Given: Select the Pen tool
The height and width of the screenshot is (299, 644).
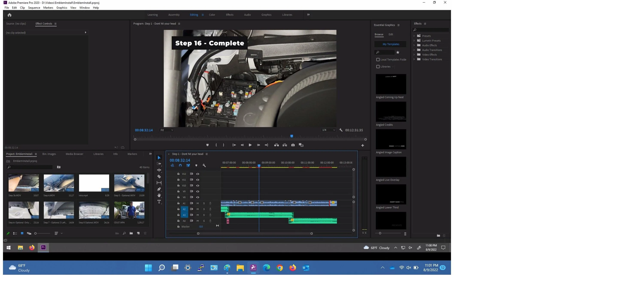Looking at the screenshot, I should click(x=159, y=189).
